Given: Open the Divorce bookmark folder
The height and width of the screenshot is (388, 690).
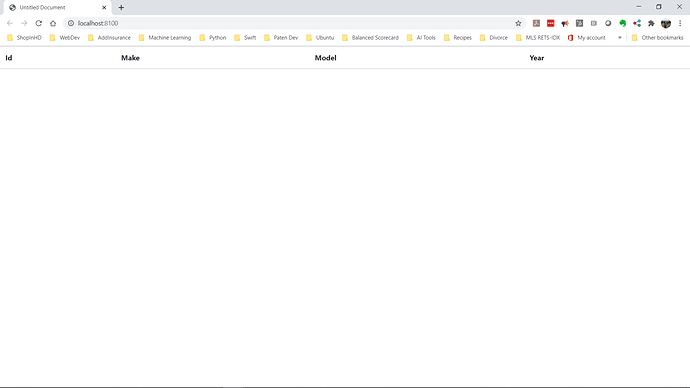Looking at the screenshot, I should [x=494, y=38].
